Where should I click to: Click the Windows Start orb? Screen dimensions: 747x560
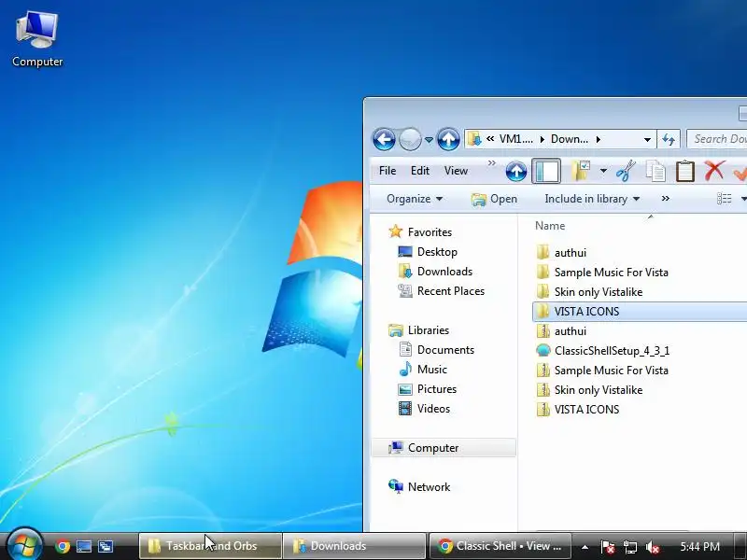[x=24, y=544]
